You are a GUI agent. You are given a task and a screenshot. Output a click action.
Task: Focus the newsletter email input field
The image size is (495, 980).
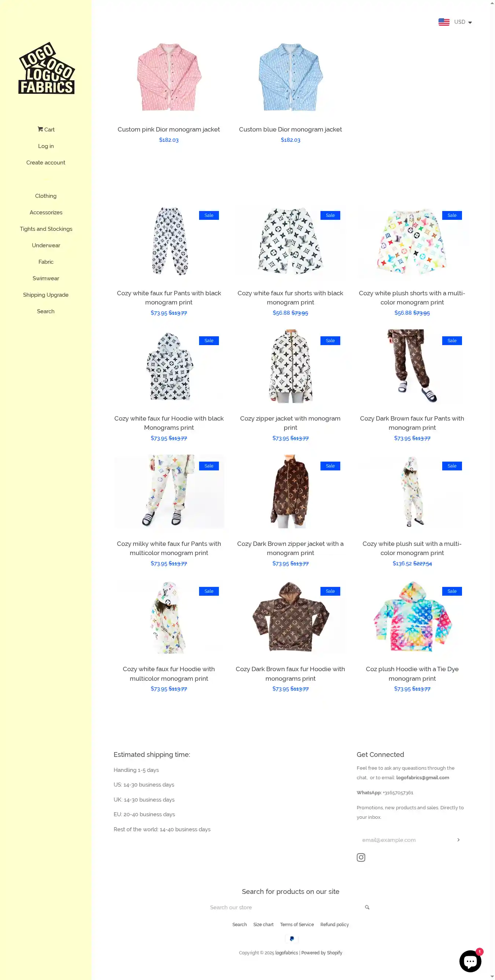click(x=406, y=840)
